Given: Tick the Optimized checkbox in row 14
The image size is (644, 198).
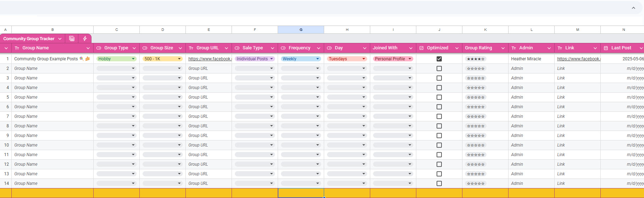Looking at the screenshot, I should click(x=439, y=183).
